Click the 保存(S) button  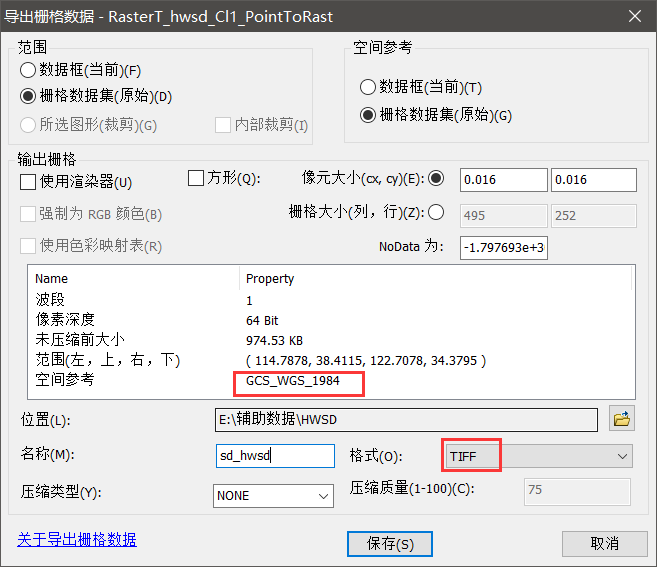[x=390, y=544]
